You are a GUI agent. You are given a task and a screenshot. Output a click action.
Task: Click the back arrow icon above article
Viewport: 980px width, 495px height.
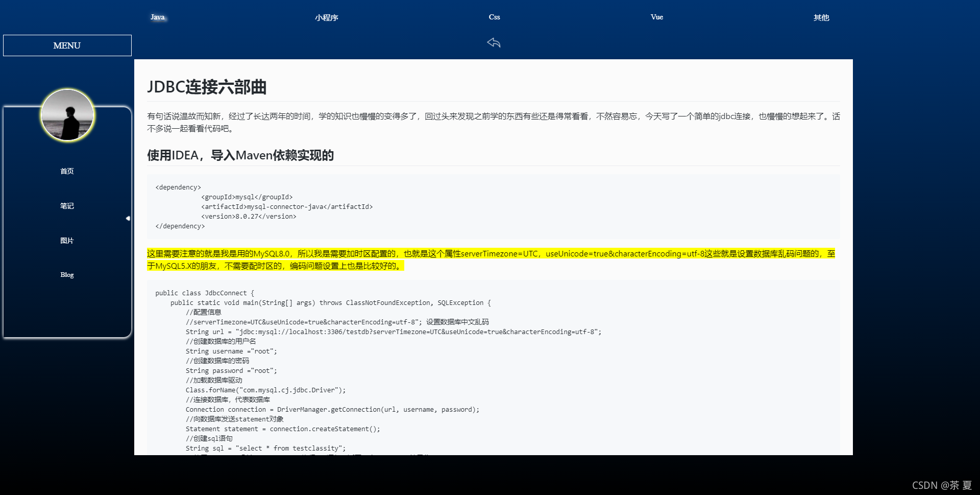point(494,42)
